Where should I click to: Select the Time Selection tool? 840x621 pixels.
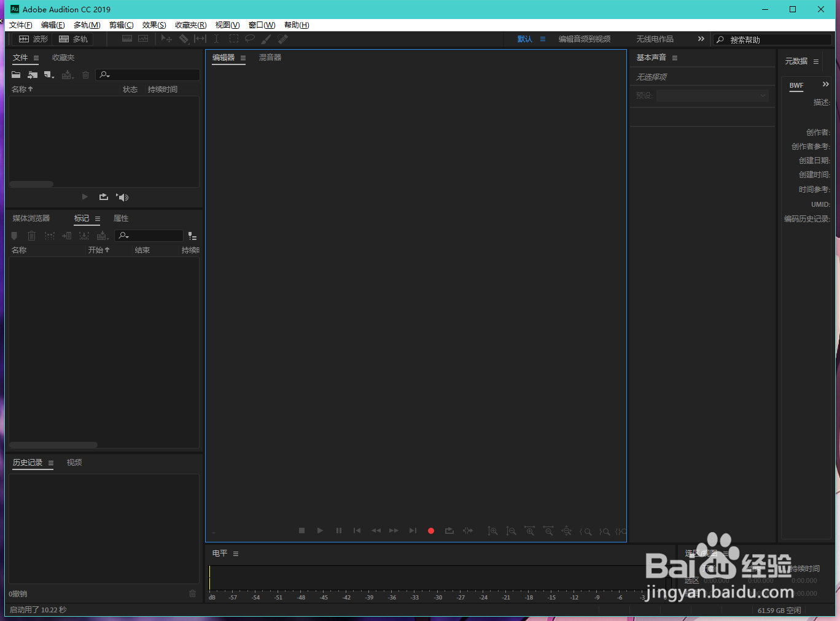pos(216,39)
